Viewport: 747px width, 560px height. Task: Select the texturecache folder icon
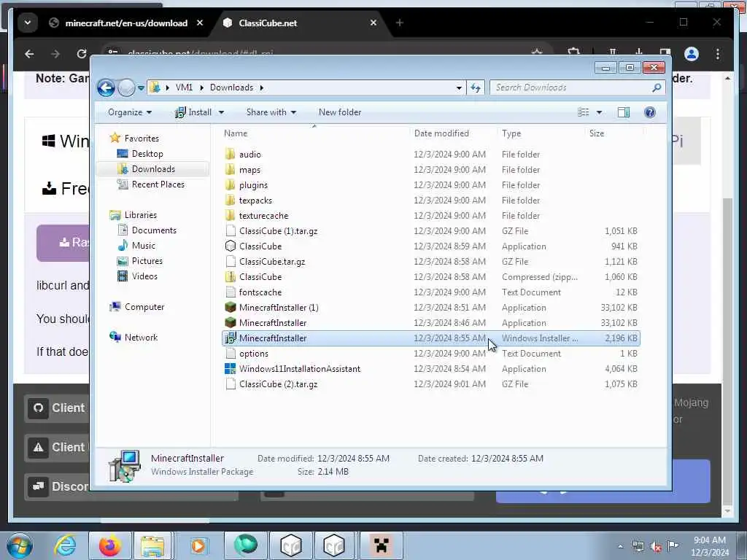pyautogui.click(x=231, y=215)
